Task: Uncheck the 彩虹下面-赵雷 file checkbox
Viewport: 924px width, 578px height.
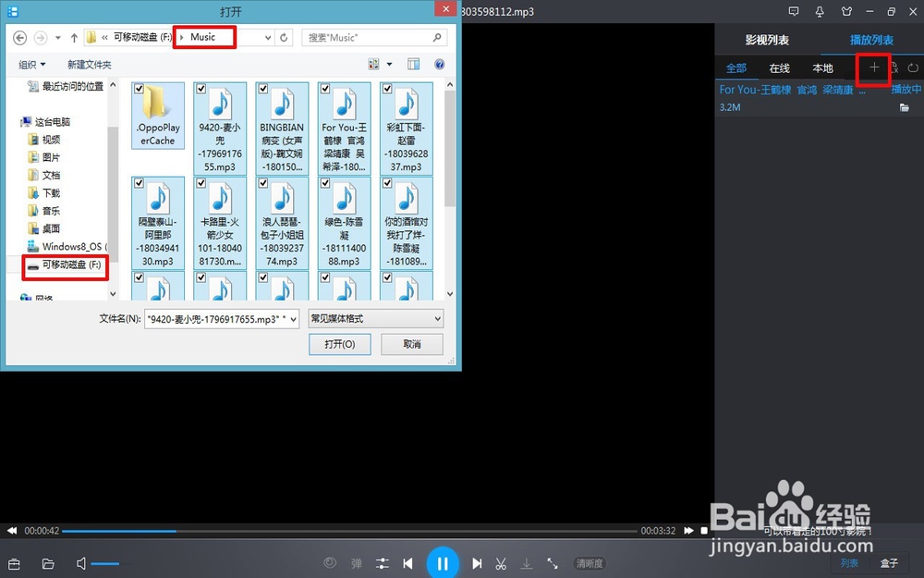Action: (387, 89)
